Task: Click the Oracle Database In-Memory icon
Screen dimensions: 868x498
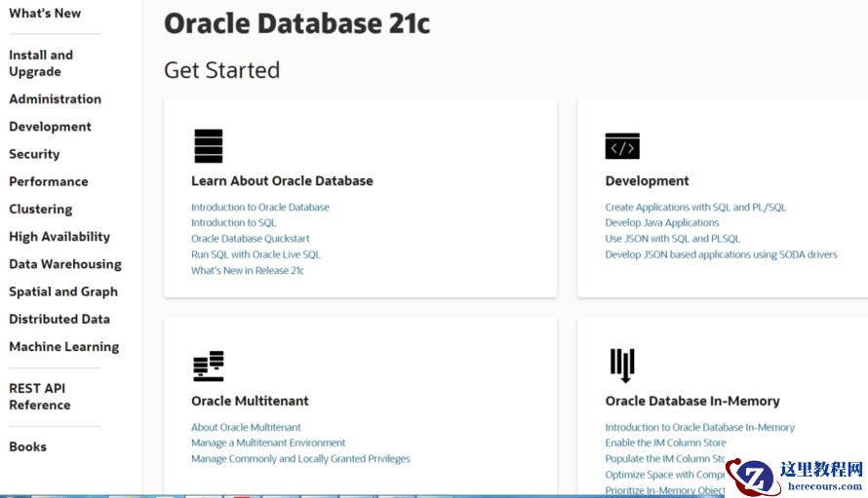Action: point(622,365)
